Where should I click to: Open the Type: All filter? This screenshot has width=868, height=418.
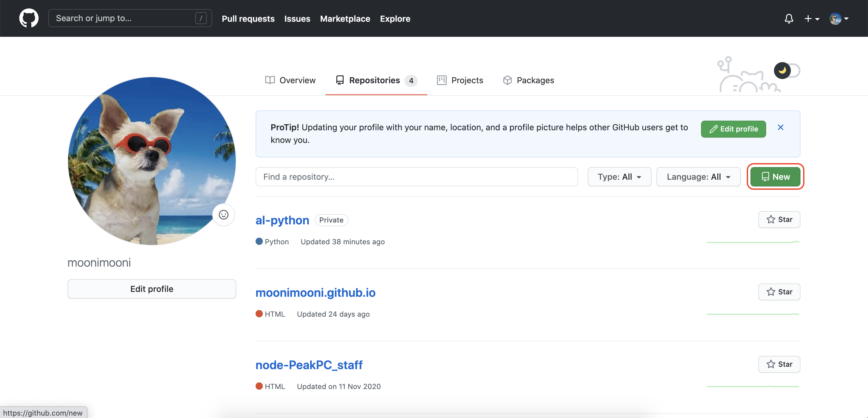point(619,177)
